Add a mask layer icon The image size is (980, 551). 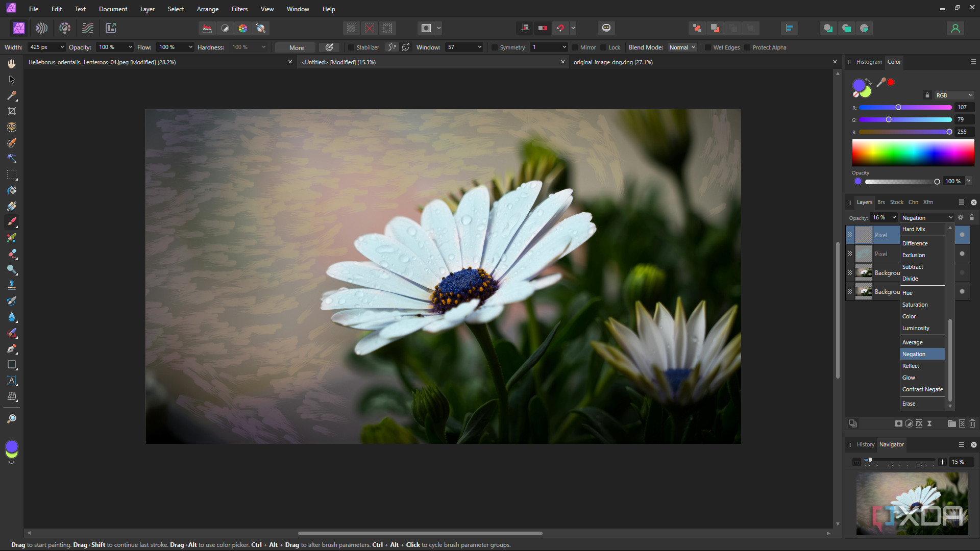899,423
